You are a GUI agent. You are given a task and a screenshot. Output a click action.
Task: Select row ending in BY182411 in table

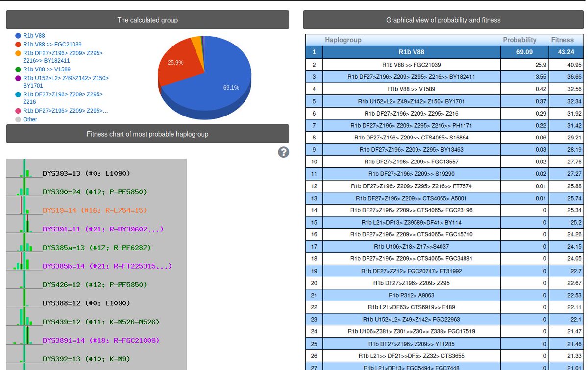444,77
